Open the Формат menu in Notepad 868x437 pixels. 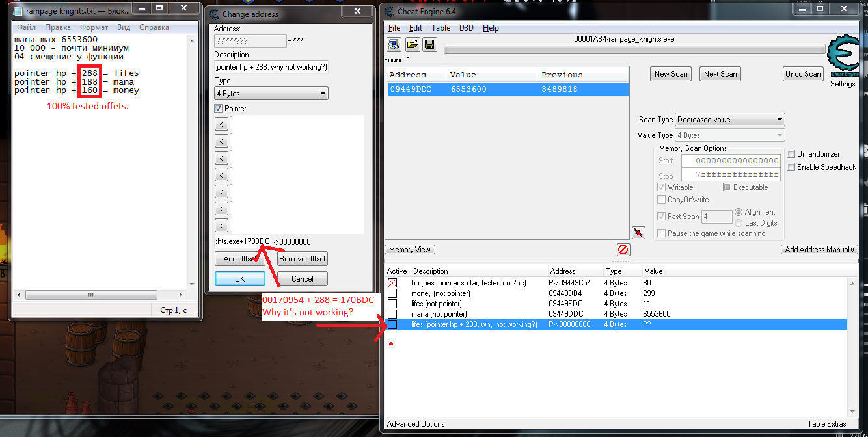(x=94, y=27)
